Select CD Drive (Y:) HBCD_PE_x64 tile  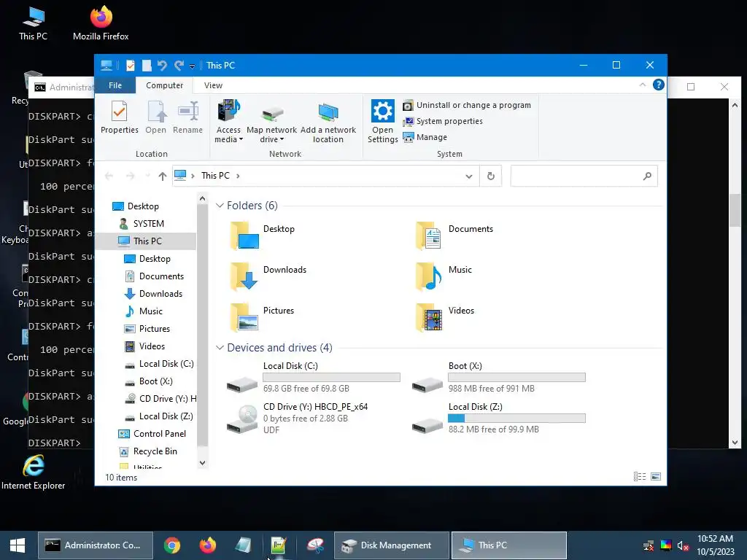point(298,418)
